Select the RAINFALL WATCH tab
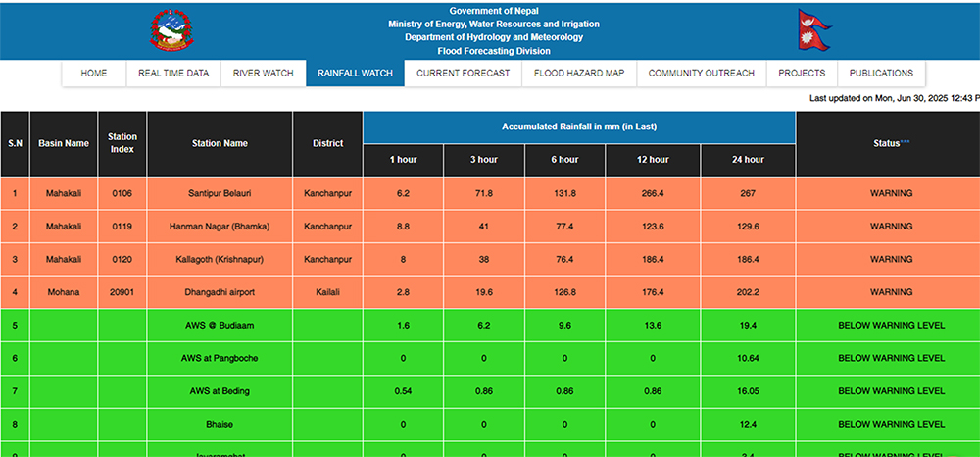The image size is (980, 457). coord(355,74)
